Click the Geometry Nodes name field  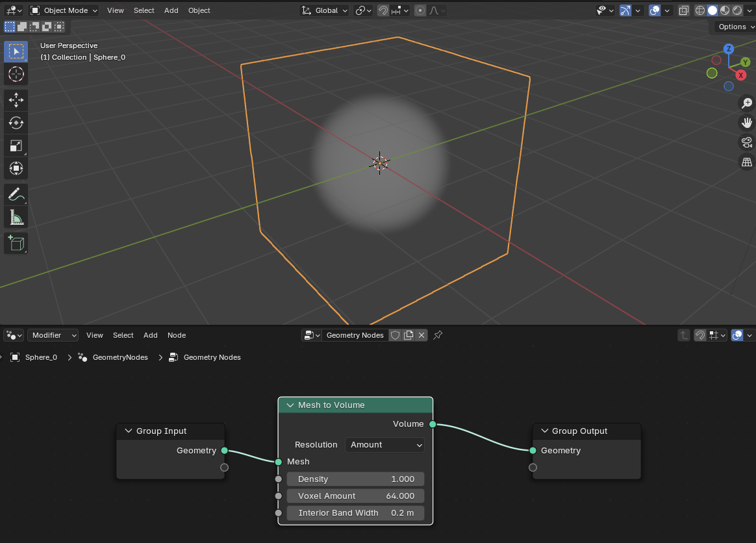coord(355,335)
